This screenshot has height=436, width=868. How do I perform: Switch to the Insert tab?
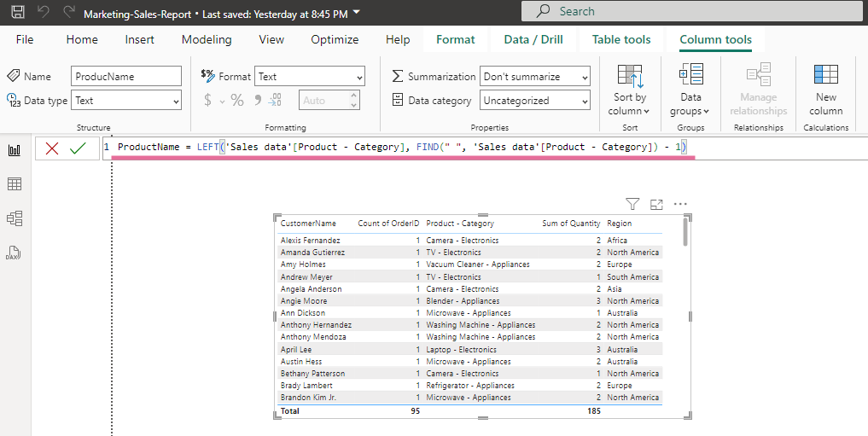(139, 39)
